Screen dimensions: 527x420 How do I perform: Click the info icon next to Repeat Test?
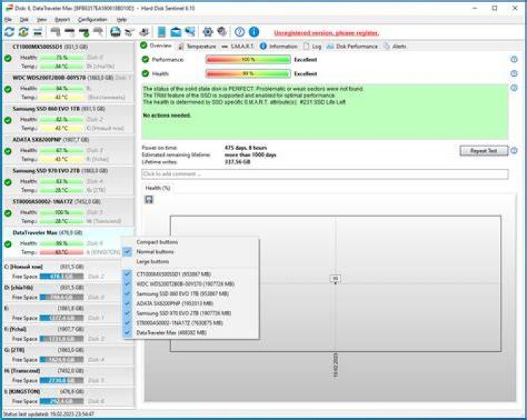[514, 151]
